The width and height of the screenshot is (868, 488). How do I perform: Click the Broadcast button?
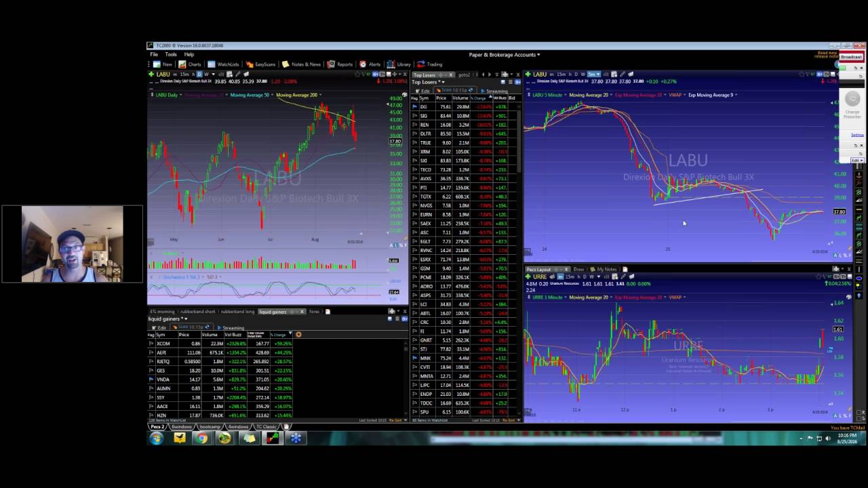tap(851, 57)
